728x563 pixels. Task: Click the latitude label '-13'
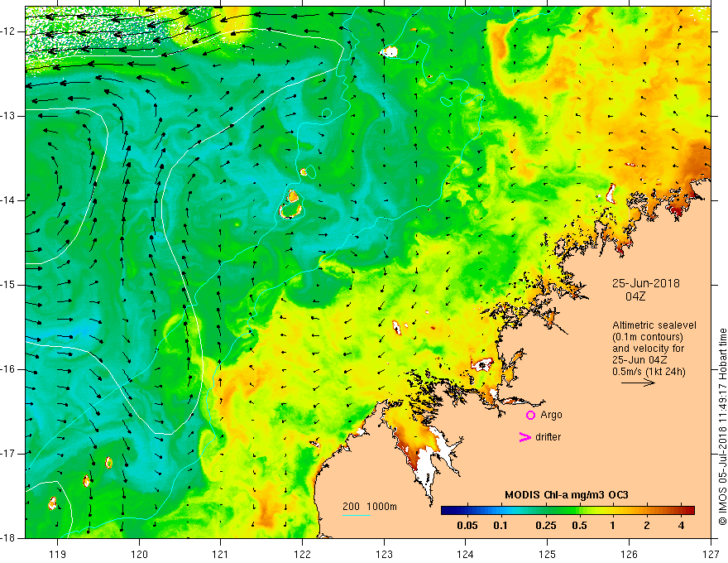8,116
